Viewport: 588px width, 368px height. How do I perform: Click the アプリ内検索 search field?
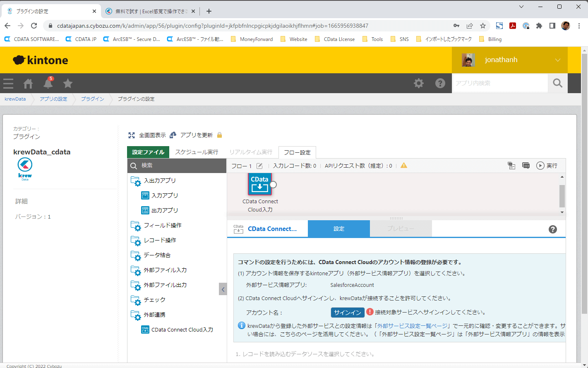coord(500,83)
